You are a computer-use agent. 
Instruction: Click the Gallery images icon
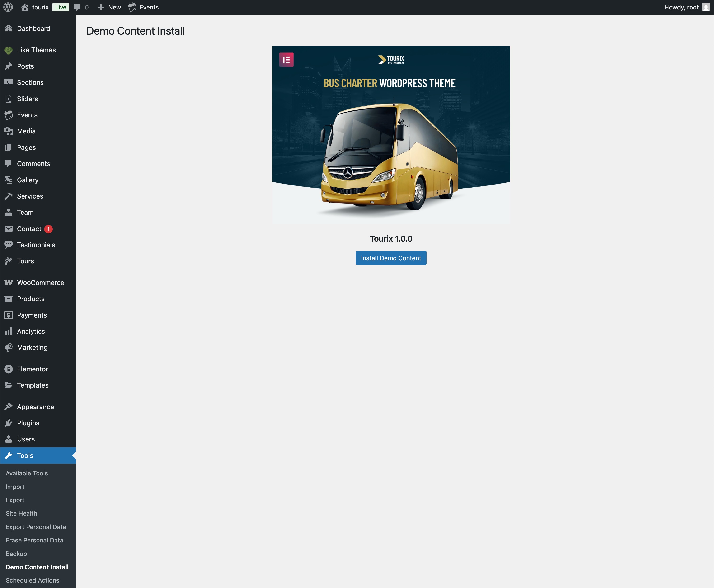9,180
